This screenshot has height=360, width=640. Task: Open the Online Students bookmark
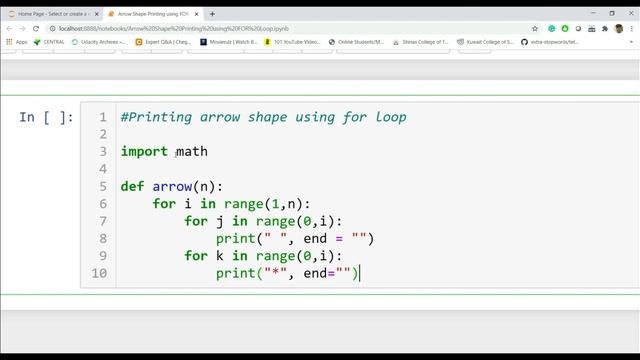point(356,42)
